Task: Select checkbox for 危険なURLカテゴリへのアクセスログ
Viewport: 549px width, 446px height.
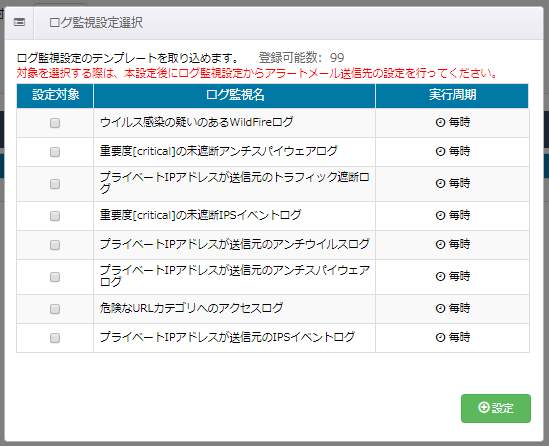Action: click(x=55, y=309)
